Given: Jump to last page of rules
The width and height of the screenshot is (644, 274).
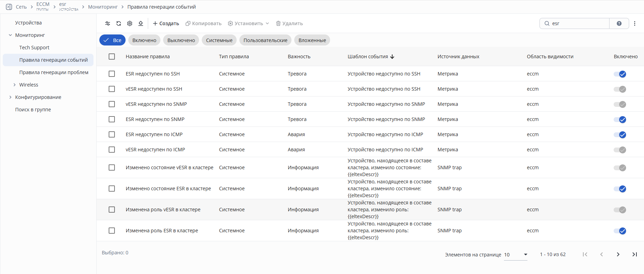Looking at the screenshot, I should (x=634, y=254).
